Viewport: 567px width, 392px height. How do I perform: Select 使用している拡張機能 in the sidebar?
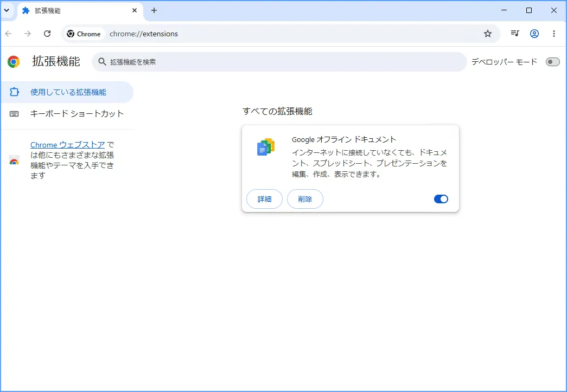(67, 92)
